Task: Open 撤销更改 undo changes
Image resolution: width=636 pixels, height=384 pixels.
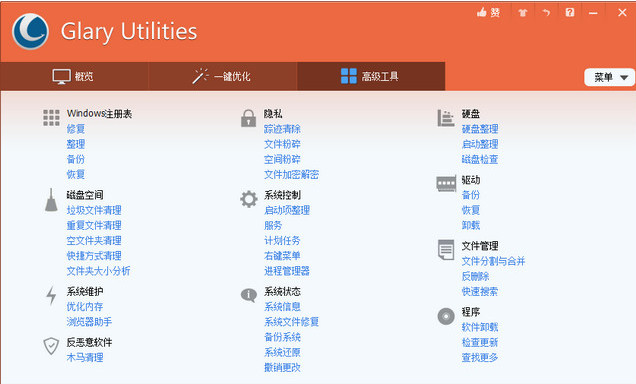Action: coord(282,367)
